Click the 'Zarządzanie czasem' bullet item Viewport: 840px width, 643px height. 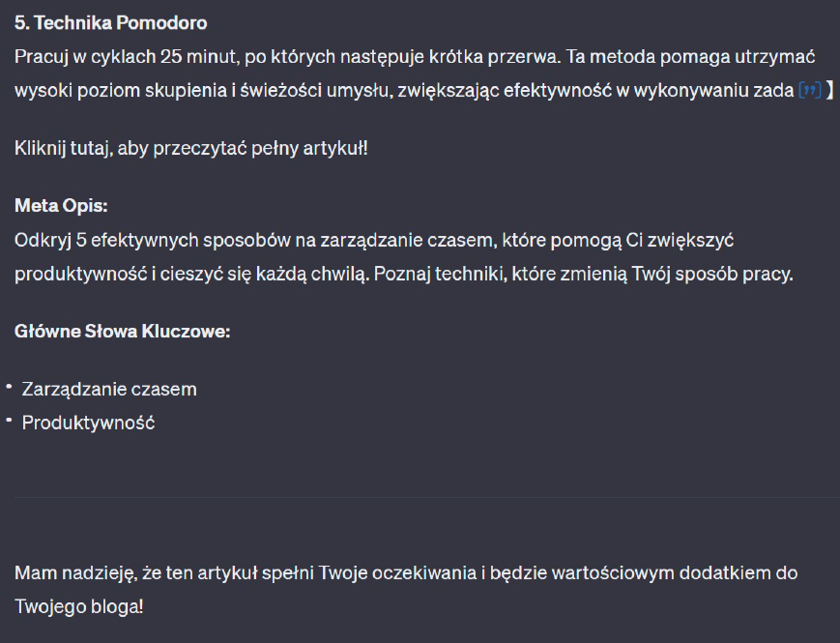pos(109,389)
